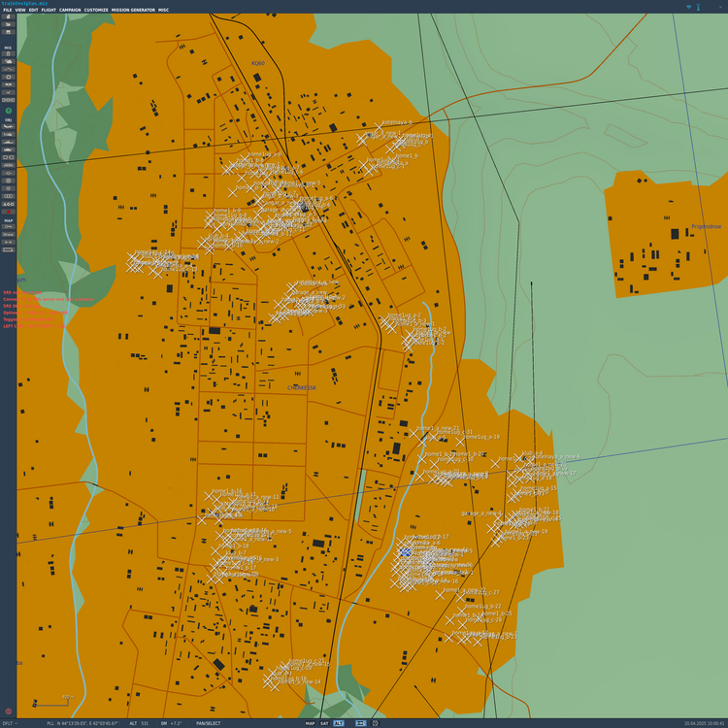The image size is (728, 728).
Task: Click the kotelnaya_b static object marker
Action: (x=379, y=128)
